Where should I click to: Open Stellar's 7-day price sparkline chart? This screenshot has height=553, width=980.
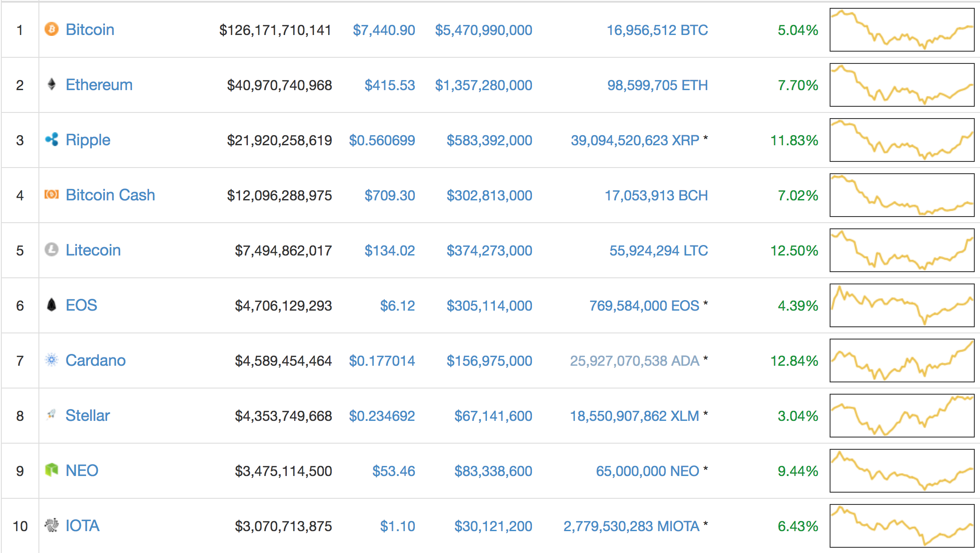pyautogui.click(x=902, y=416)
